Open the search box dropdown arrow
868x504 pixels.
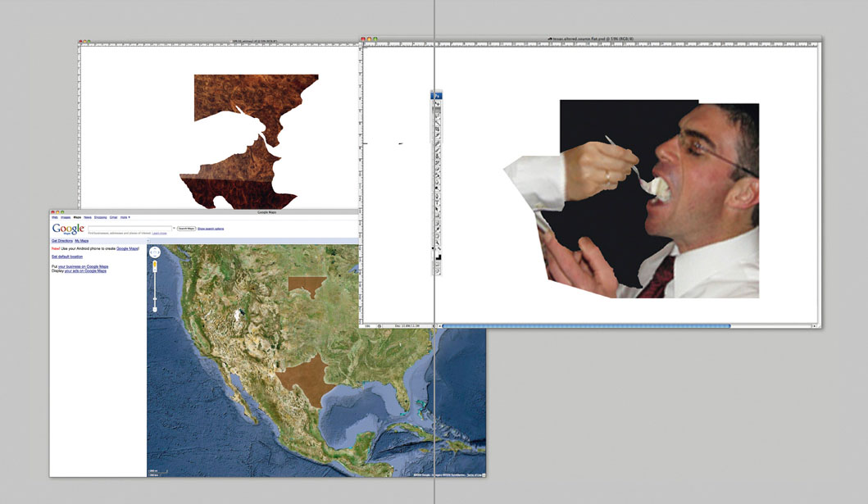tap(174, 229)
